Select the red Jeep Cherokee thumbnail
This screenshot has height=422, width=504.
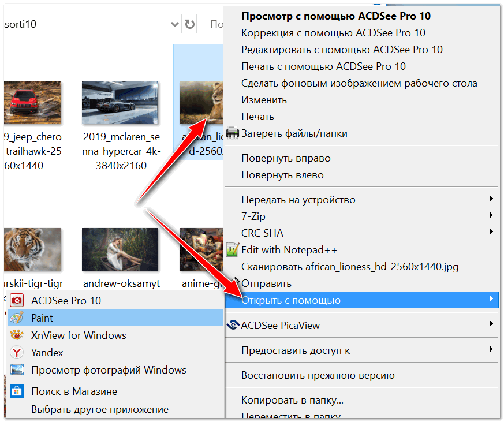click(32, 103)
